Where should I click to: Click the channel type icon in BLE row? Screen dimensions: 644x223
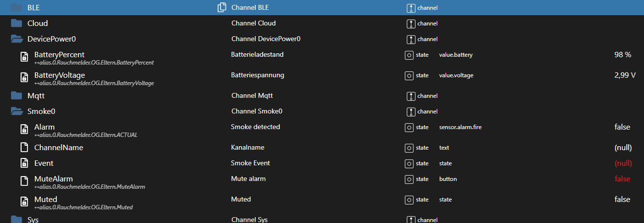tap(410, 8)
